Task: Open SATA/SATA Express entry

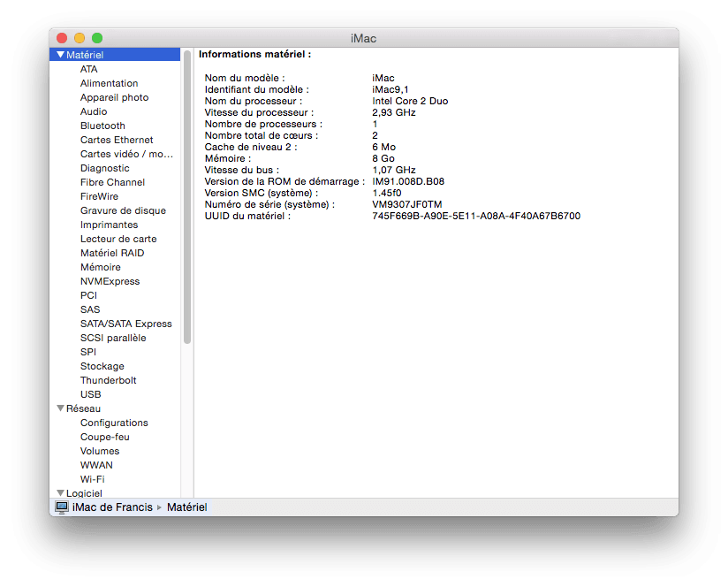Action: pyautogui.click(x=125, y=324)
